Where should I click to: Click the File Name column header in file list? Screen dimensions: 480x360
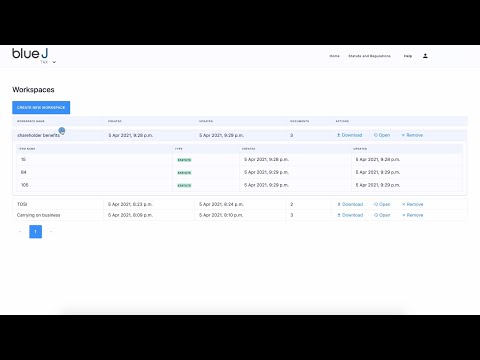tap(27, 149)
